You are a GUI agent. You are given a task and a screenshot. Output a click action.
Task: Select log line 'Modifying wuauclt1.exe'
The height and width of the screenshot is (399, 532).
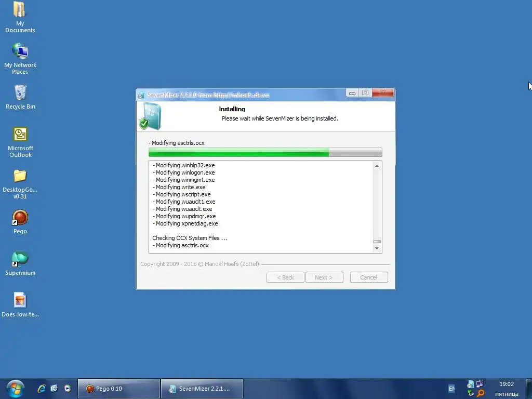click(184, 202)
